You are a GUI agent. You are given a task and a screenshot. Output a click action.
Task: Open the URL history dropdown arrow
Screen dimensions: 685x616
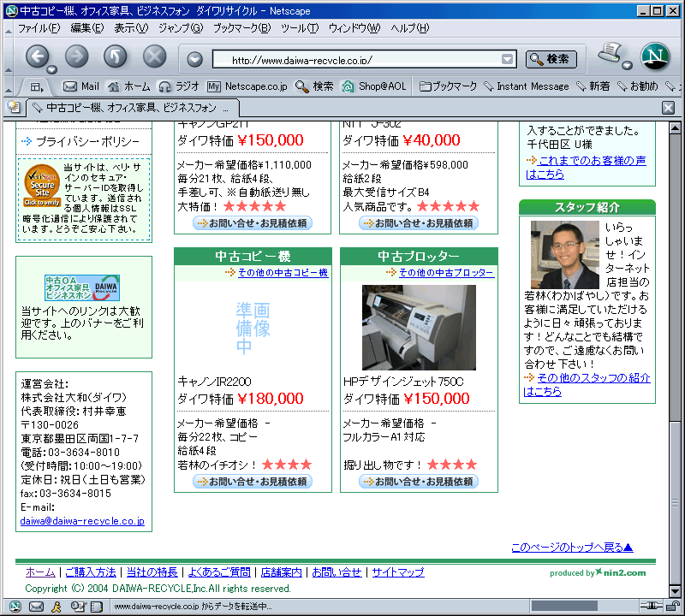(507, 59)
